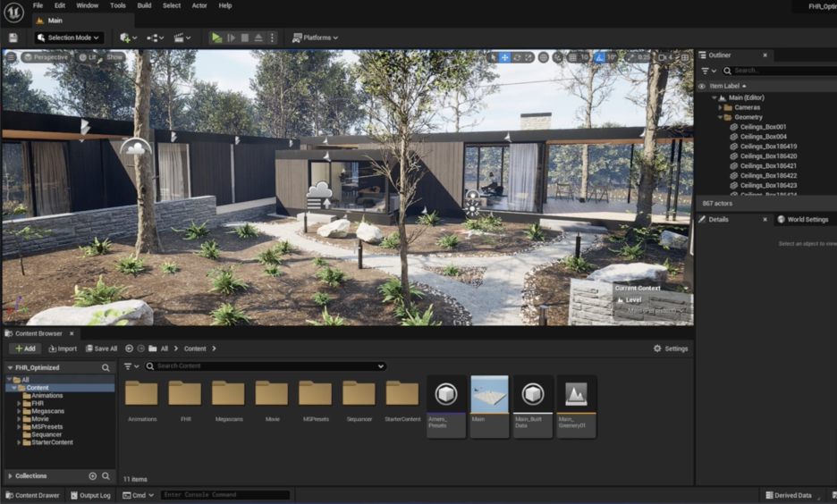This screenshot has height=504, width=837.
Task: Toggle grid snapping icon
Action: pyautogui.click(x=573, y=57)
